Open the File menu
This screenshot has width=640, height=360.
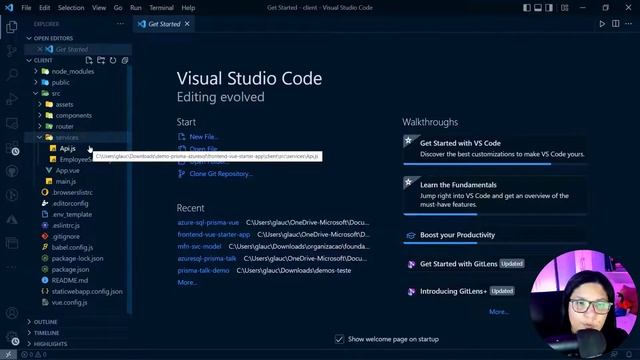pyautogui.click(x=26, y=7)
